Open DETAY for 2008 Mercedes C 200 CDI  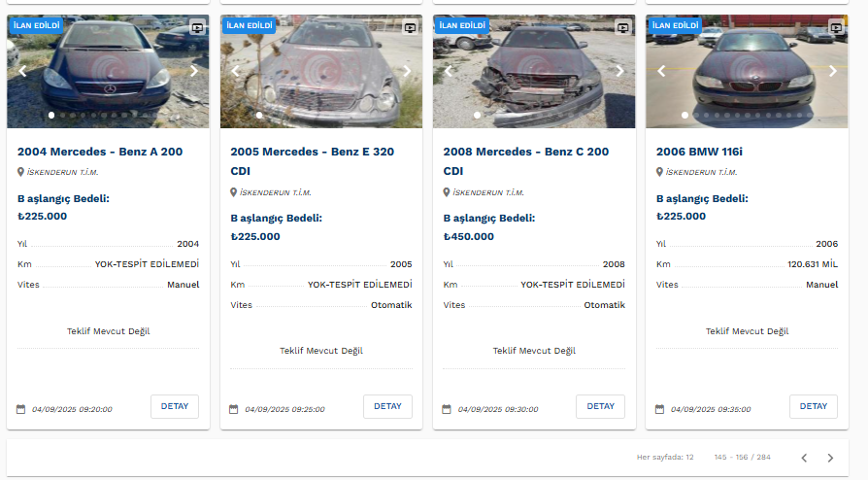point(600,406)
